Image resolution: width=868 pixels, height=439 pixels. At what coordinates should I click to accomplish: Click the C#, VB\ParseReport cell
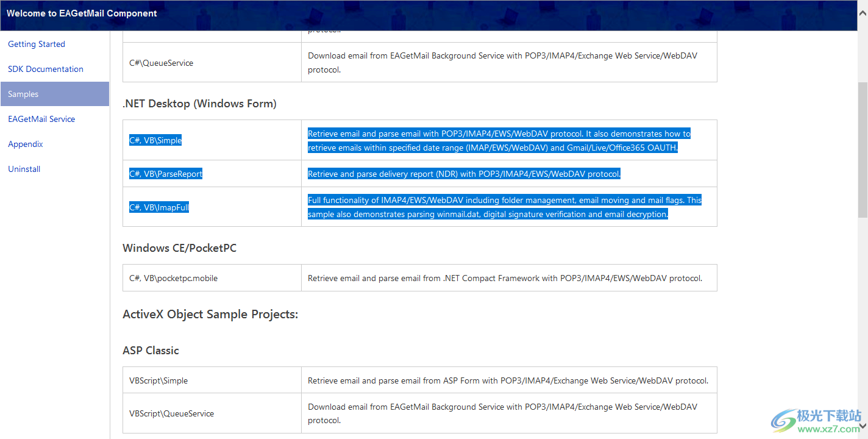212,174
